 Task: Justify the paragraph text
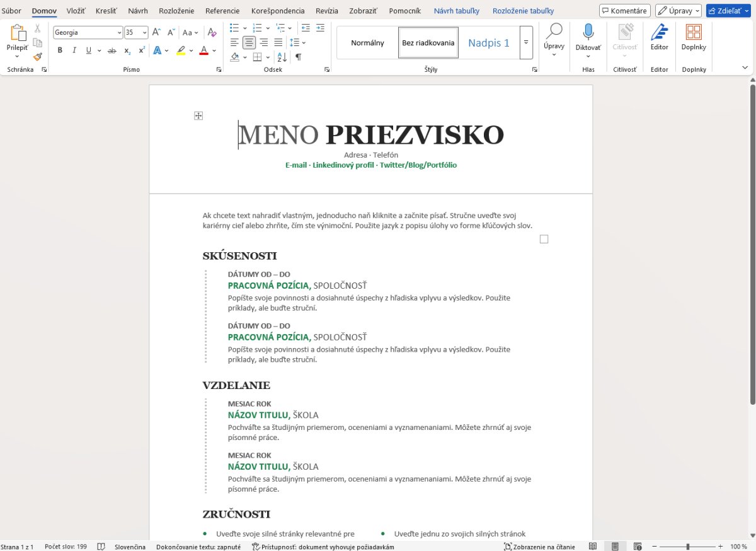point(277,43)
